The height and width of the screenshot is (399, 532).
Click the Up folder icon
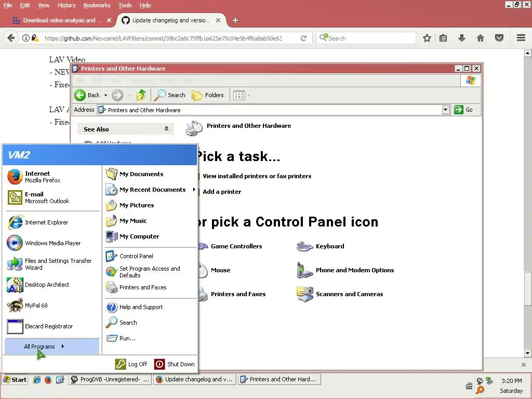point(141,96)
